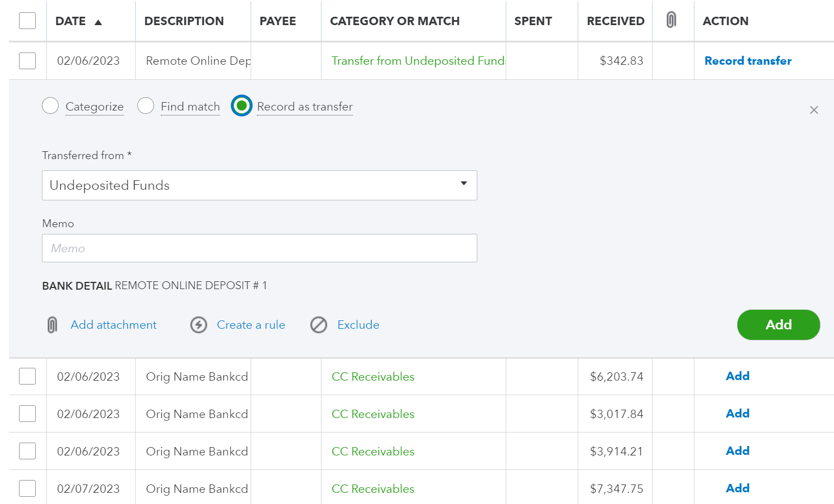
Task: Click the SPENT column header
Action: pyautogui.click(x=533, y=21)
